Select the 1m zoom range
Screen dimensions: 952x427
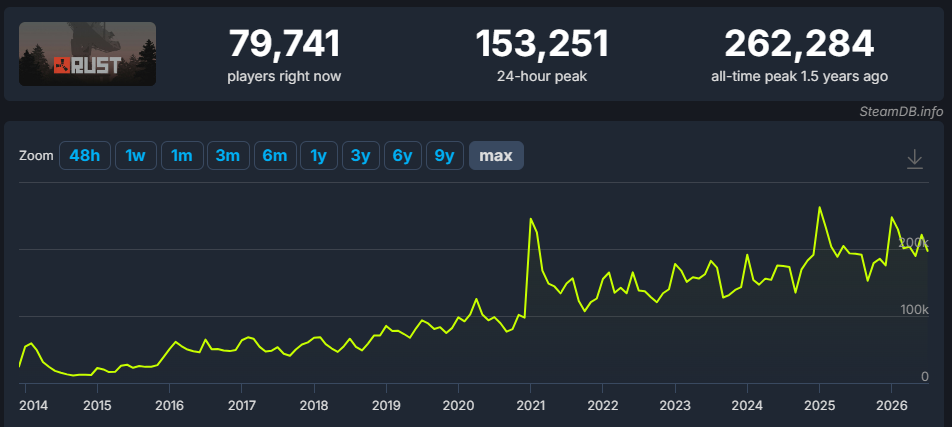[x=182, y=155]
